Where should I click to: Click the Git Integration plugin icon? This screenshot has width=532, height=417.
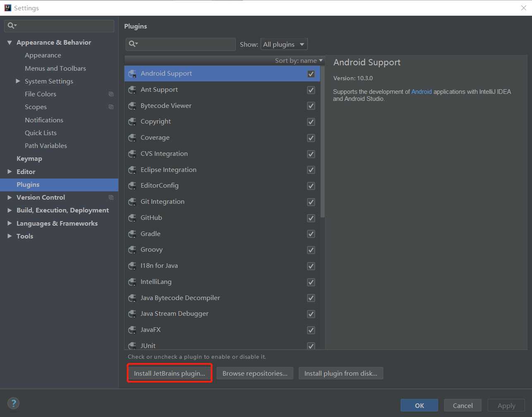click(x=132, y=202)
